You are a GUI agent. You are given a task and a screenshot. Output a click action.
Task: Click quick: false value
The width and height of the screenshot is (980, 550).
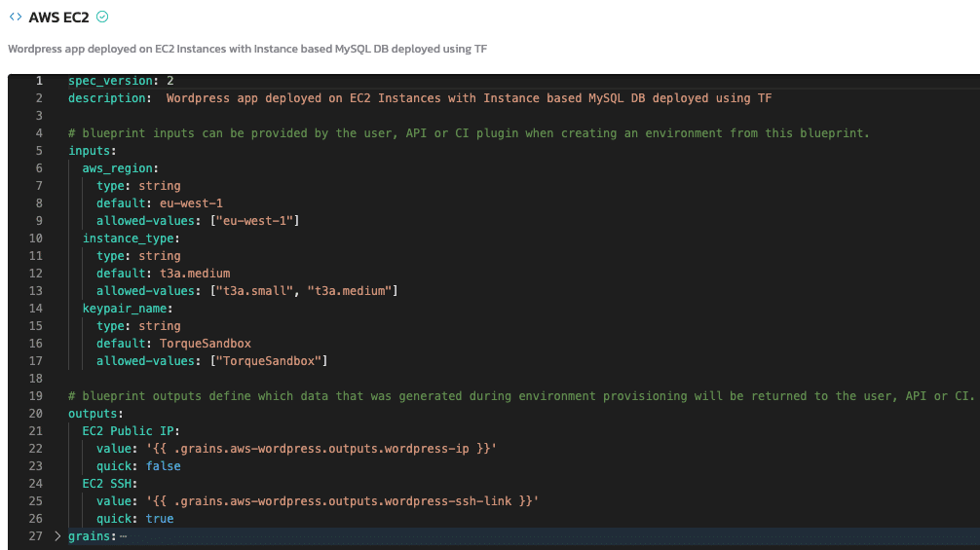(x=163, y=465)
